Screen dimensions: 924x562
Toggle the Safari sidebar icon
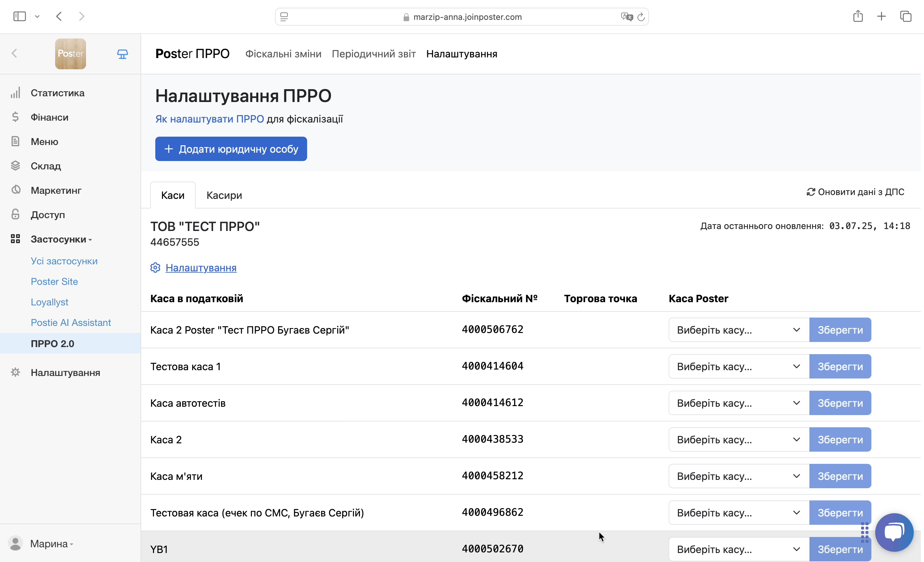(20, 16)
